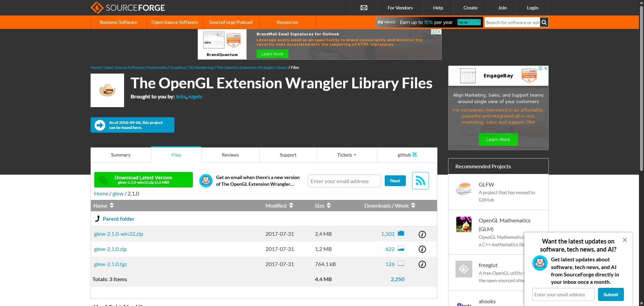This screenshot has height=306, width=644.
Task: Click the Login link
Action: [533, 8]
